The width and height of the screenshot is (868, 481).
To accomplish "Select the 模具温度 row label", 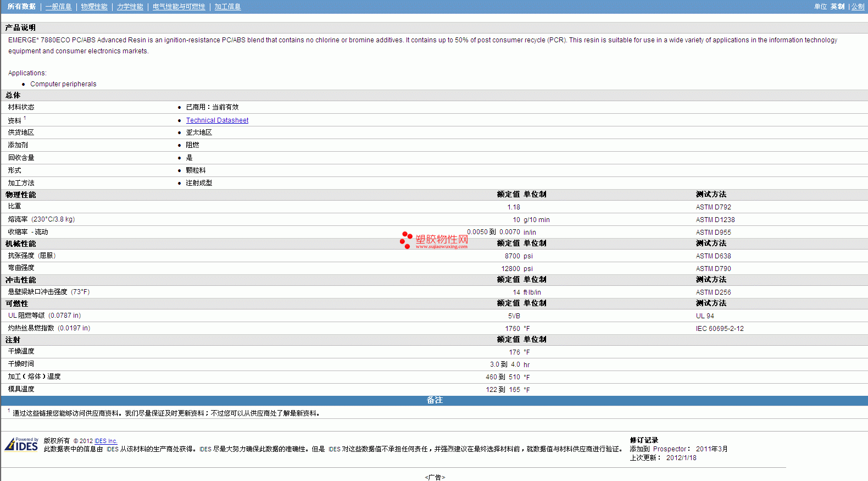I will [x=21, y=389].
